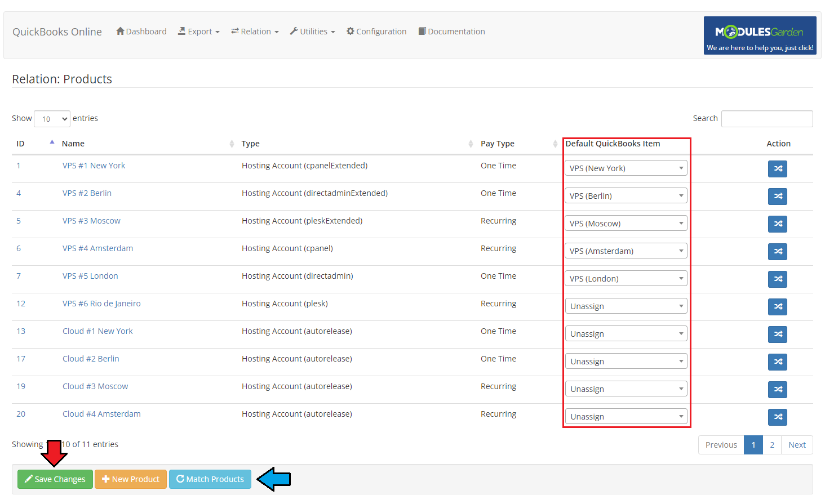Click shuffle action icon for Cloud #4 Amsterdam
The image size is (825, 504).
point(777,417)
